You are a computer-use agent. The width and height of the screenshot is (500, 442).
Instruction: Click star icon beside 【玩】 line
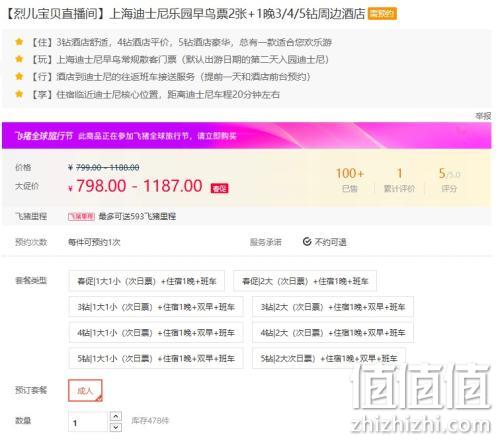coord(19,59)
